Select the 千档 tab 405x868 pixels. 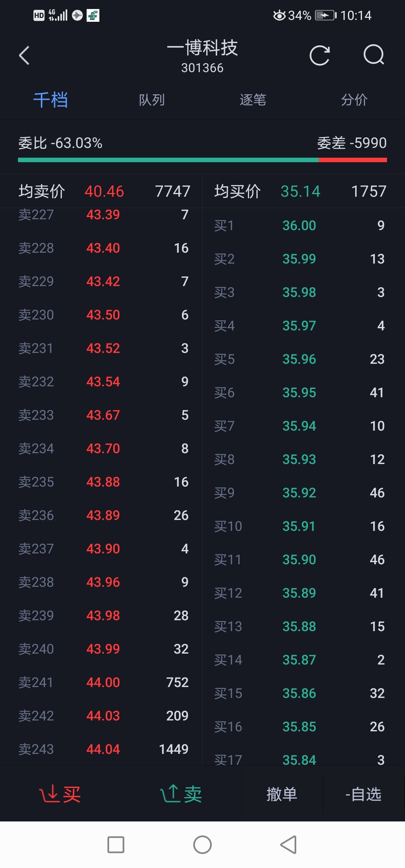[x=51, y=100]
